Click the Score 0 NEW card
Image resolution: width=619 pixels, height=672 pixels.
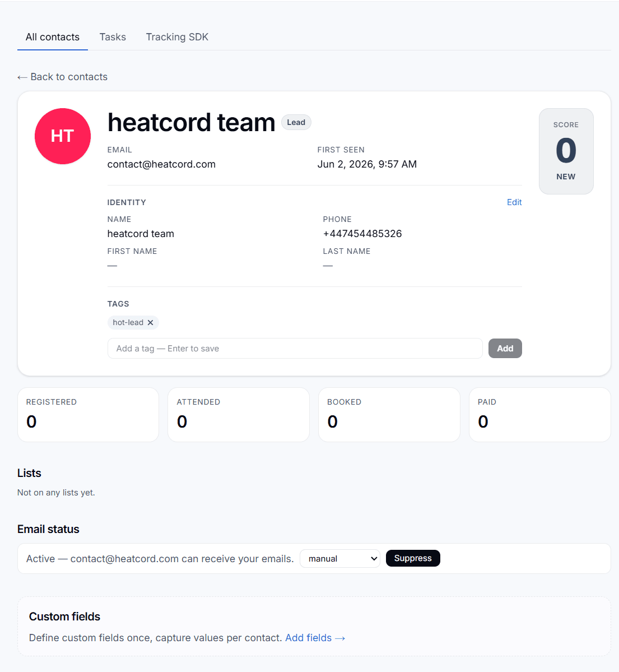pos(566,151)
